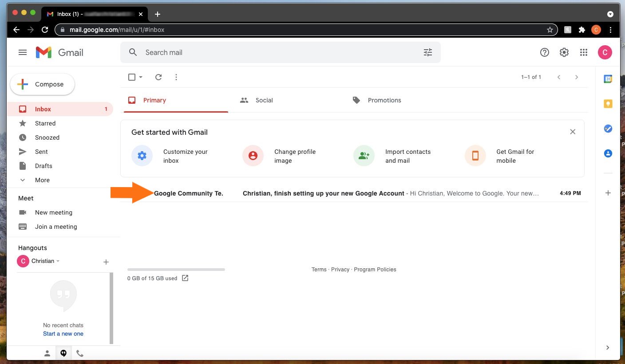Click the 4:49 PM timestamp
The height and width of the screenshot is (364, 625).
point(570,193)
